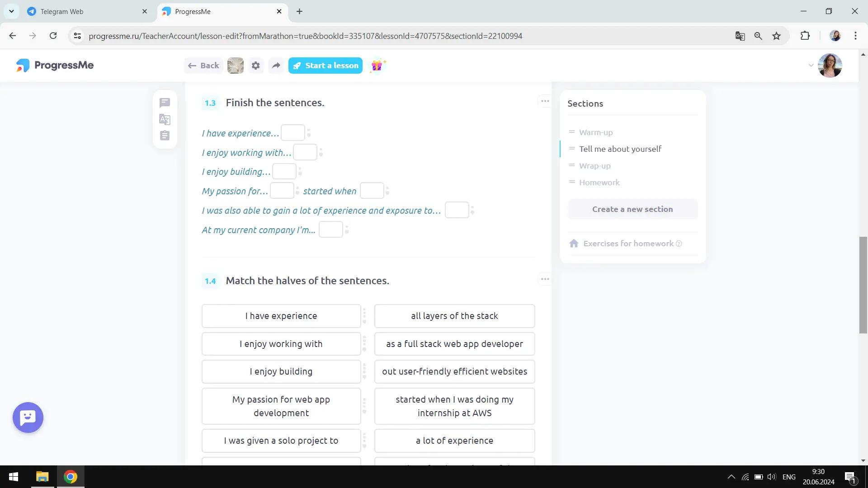The image size is (868, 488).
Task: Click blank field after 'I have experience…'
Action: pyautogui.click(x=292, y=133)
